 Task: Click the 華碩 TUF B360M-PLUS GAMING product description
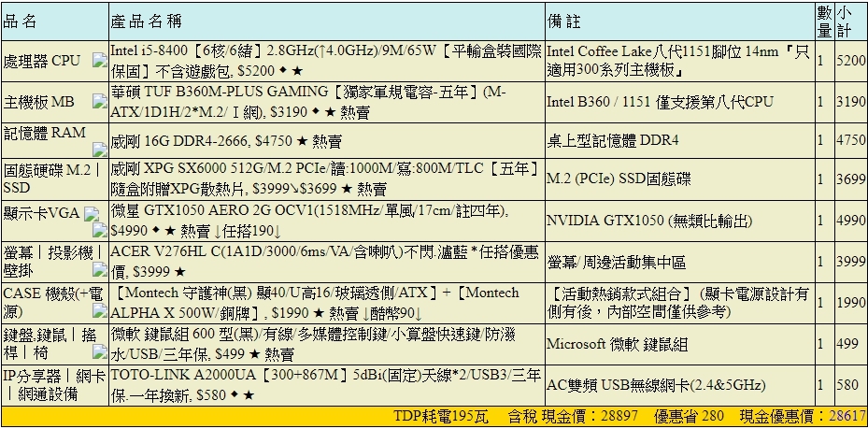tap(308, 102)
